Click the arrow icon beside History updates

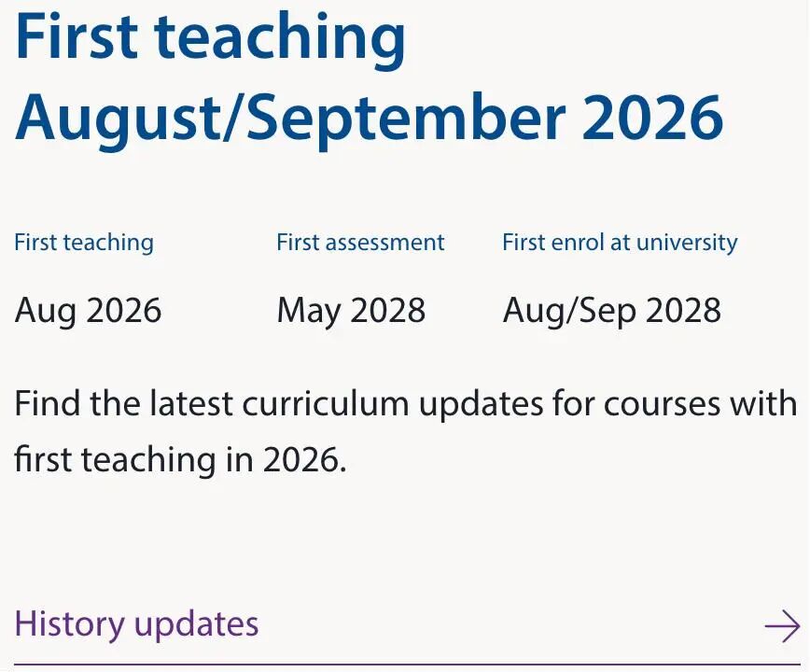(782, 626)
